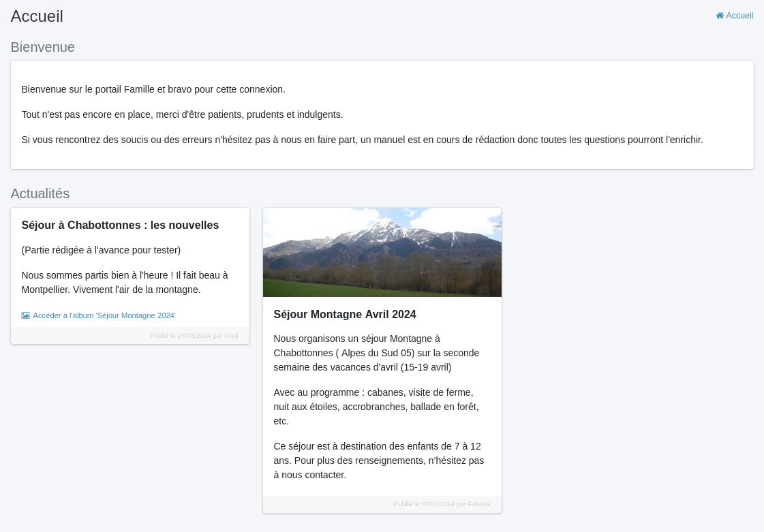Click the home icon in the breadcrumb

719,16
